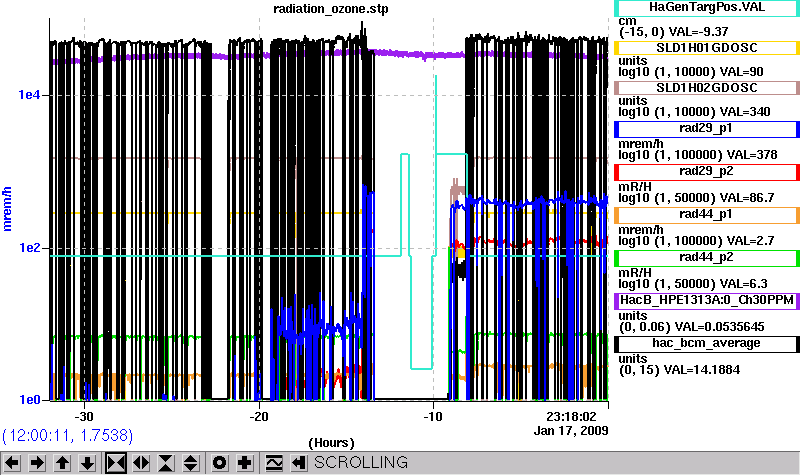Click the -20 hours x-axis tick label
Image resolution: width=800 pixels, height=475 pixels.
259,417
